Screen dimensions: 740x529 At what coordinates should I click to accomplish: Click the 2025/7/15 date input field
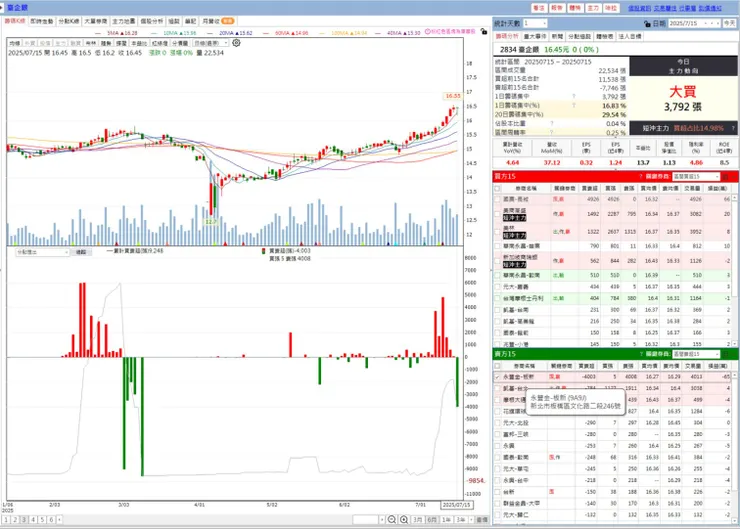click(x=695, y=23)
